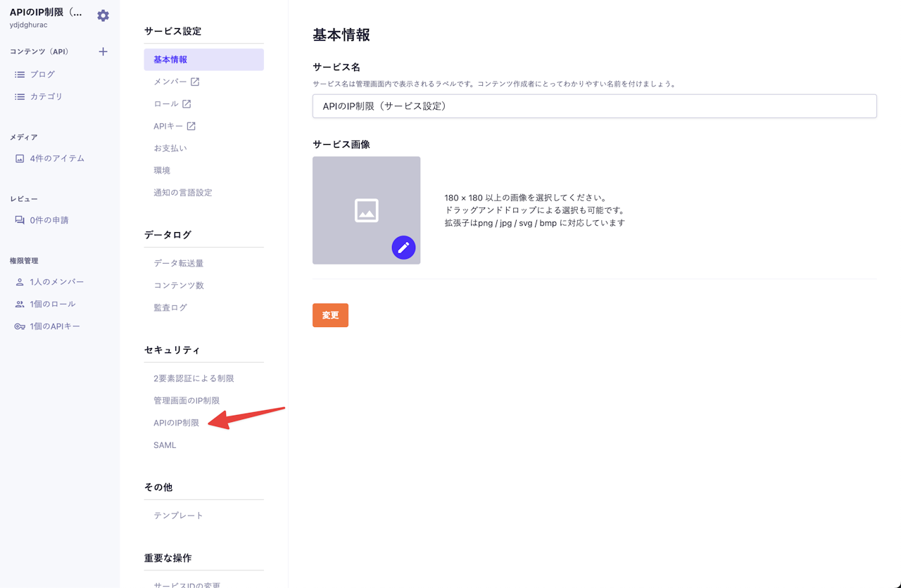Click the image icon beside 4件のアイテム
The height and width of the screenshot is (588, 901).
point(20,158)
